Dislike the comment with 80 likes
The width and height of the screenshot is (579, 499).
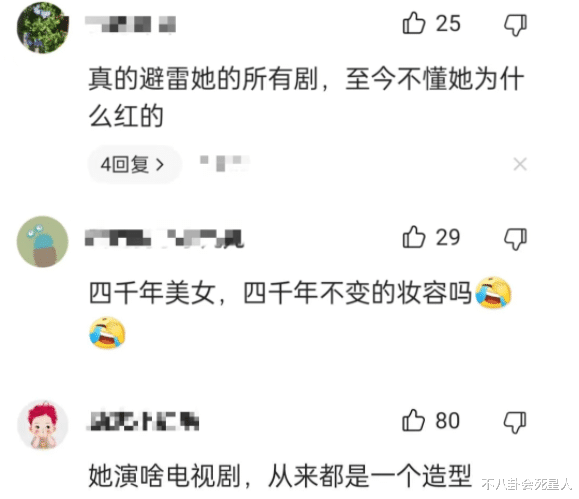coord(515,422)
